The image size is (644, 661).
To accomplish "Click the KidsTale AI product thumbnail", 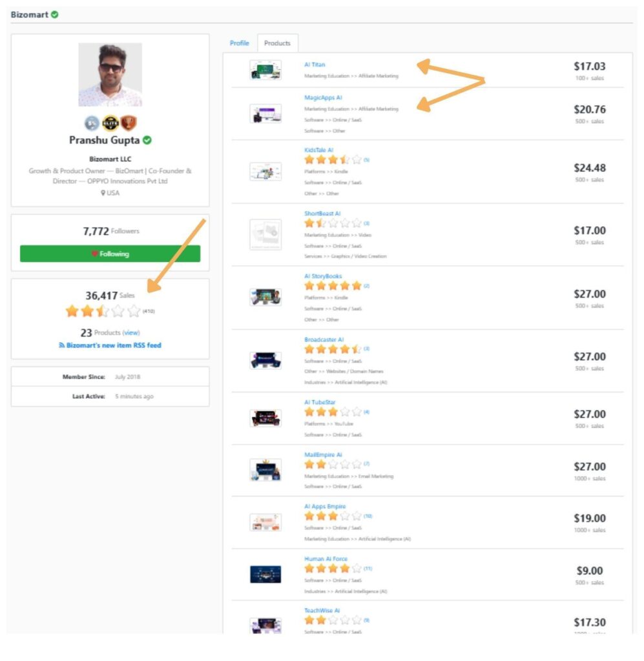I will (x=265, y=171).
